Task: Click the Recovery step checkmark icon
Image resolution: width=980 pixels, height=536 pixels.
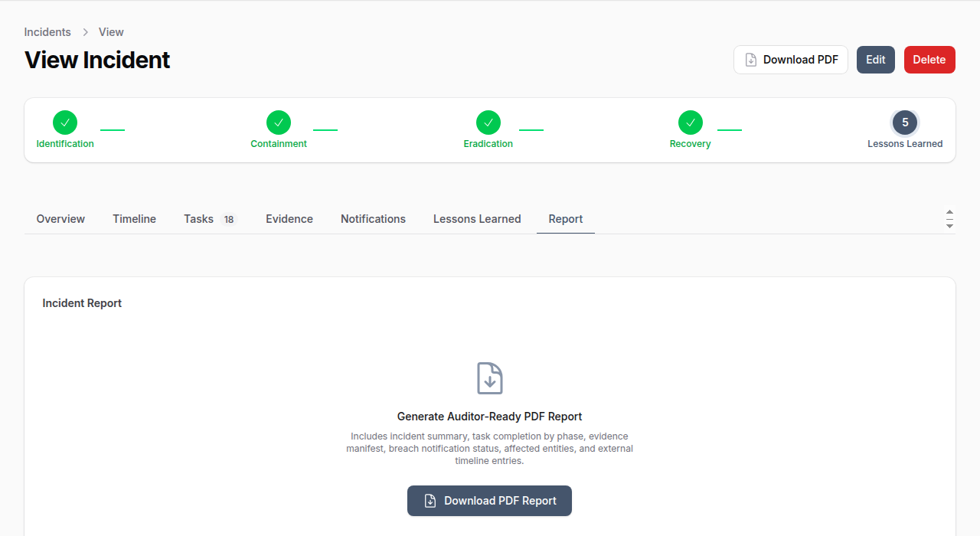Action: click(x=691, y=123)
